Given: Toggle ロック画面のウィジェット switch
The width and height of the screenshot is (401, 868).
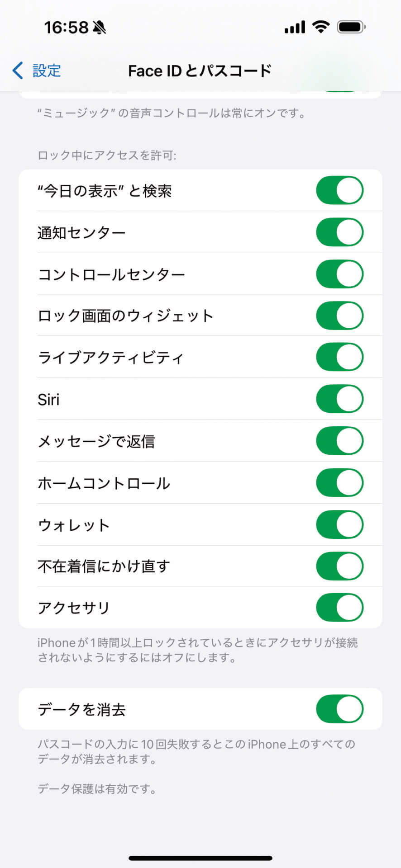Looking at the screenshot, I should 339,316.
